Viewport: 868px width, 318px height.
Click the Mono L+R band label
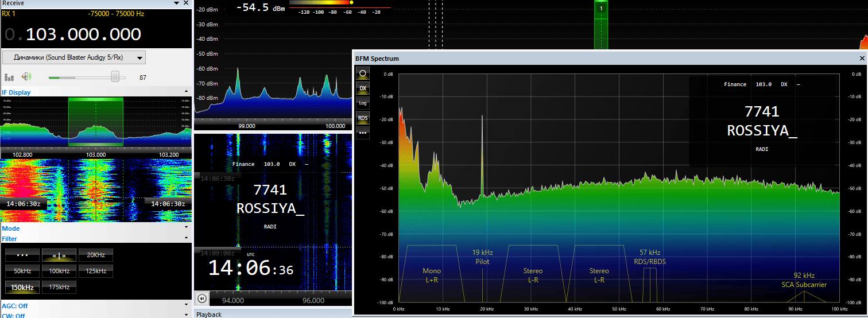pyautogui.click(x=432, y=275)
